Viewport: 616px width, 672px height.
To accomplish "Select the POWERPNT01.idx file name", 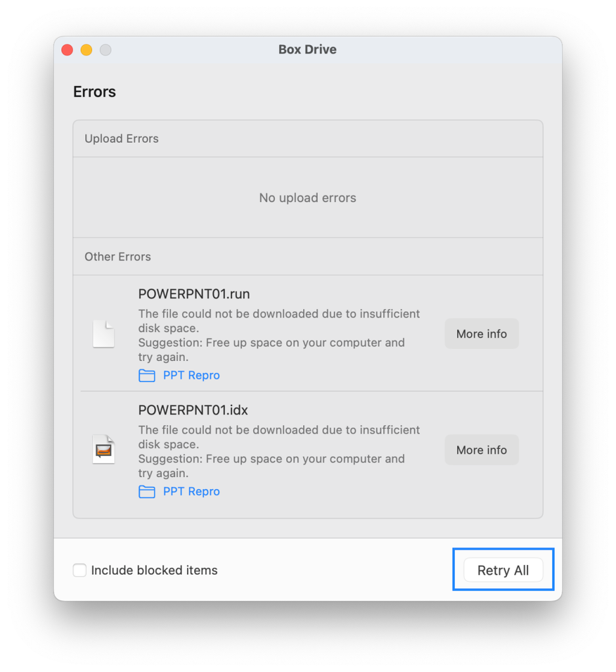I will 193,410.
